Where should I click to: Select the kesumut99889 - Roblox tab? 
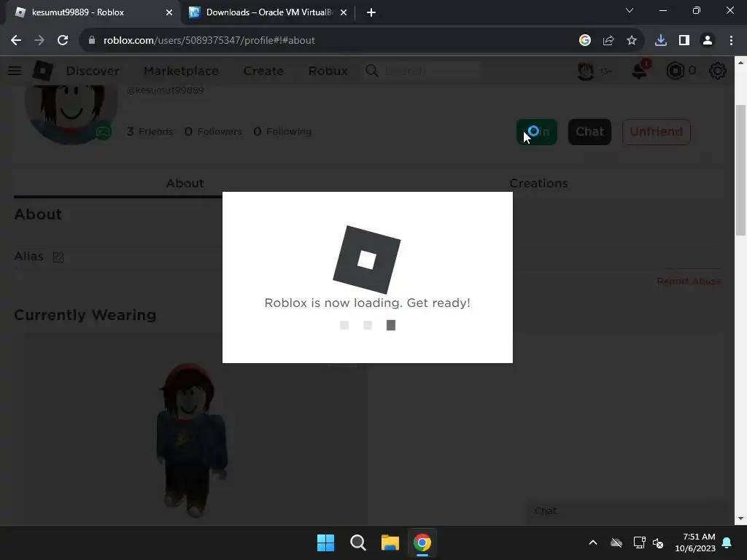click(x=93, y=12)
